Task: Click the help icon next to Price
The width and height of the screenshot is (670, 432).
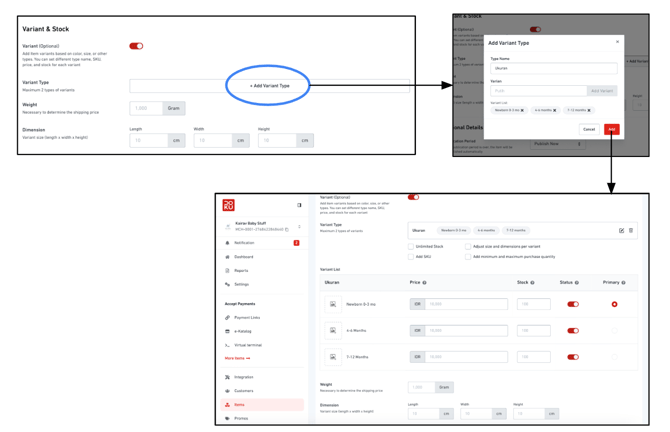Action: pyautogui.click(x=425, y=283)
